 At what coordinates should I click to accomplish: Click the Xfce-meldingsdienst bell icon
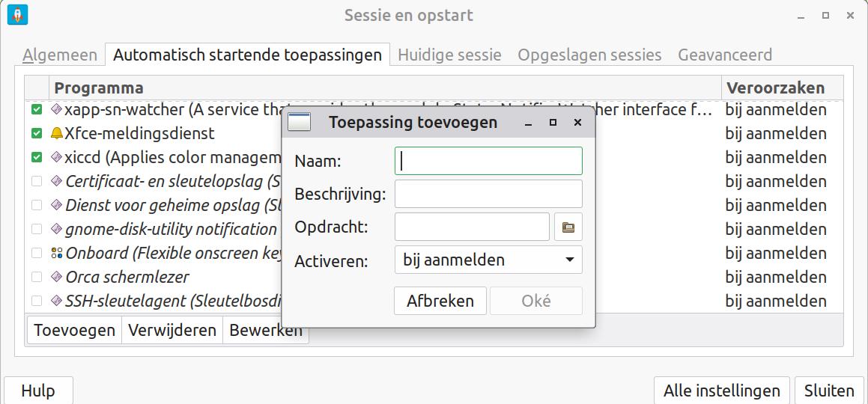click(56, 133)
